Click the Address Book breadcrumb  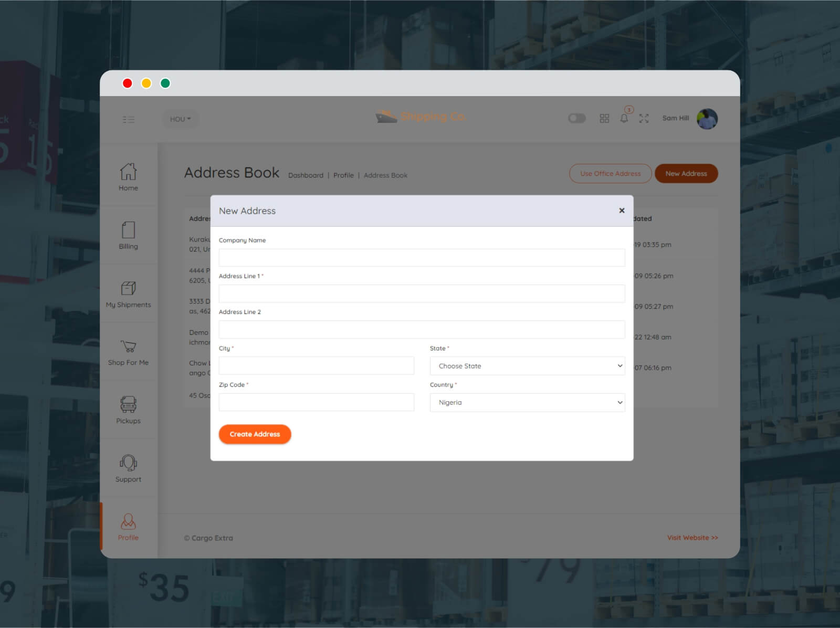(x=385, y=175)
